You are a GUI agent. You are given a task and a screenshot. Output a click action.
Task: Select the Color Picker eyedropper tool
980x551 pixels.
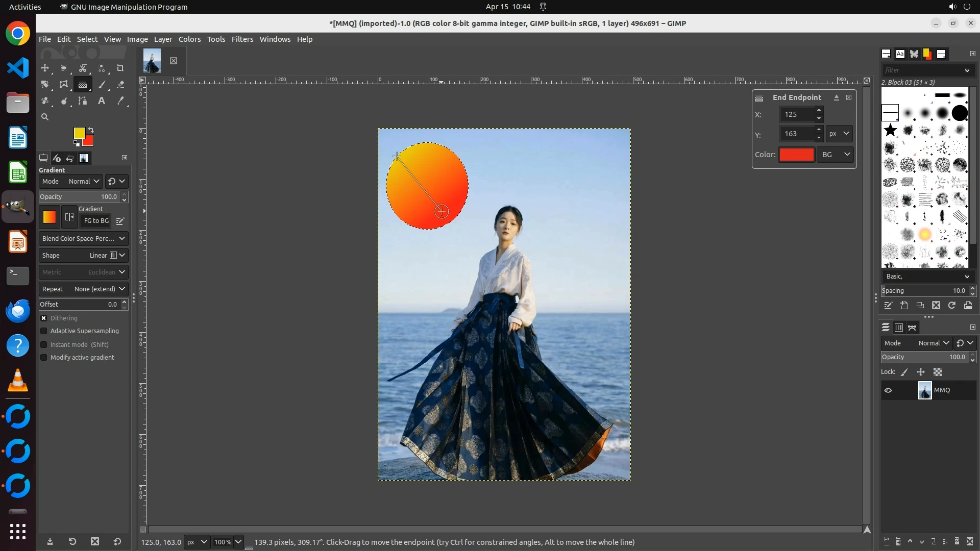[x=120, y=101]
